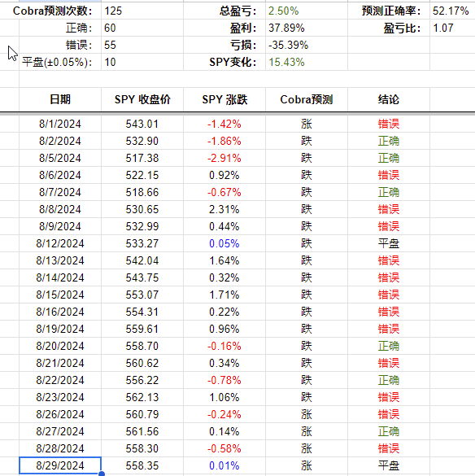This screenshot has height=476, width=475.
Task: Select the change cell 2.31%
Action: click(x=224, y=209)
